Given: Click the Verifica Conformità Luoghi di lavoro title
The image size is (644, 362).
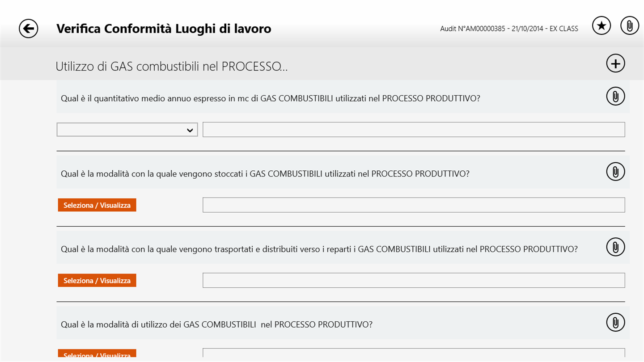Looking at the screenshot, I should (164, 29).
